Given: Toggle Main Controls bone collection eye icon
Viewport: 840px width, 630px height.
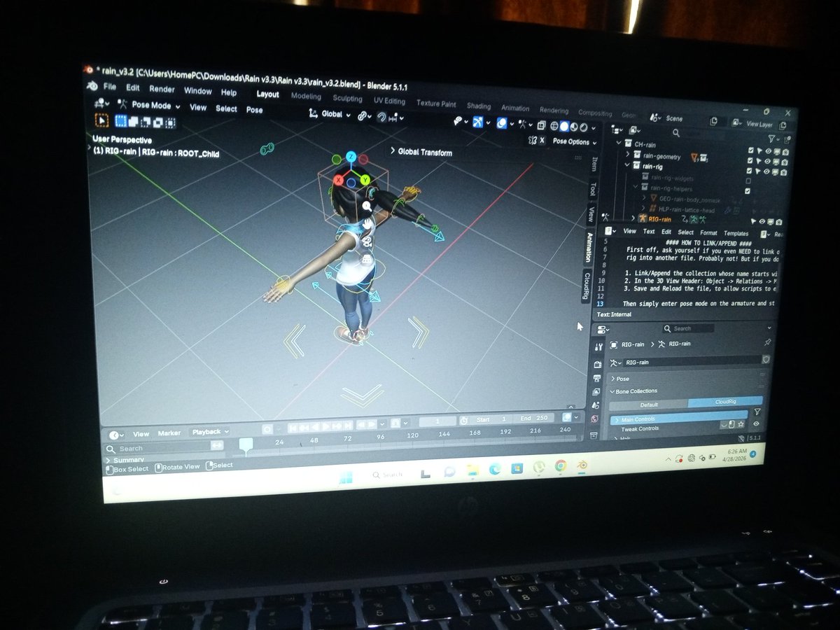Looking at the screenshot, I should click(x=756, y=423).
